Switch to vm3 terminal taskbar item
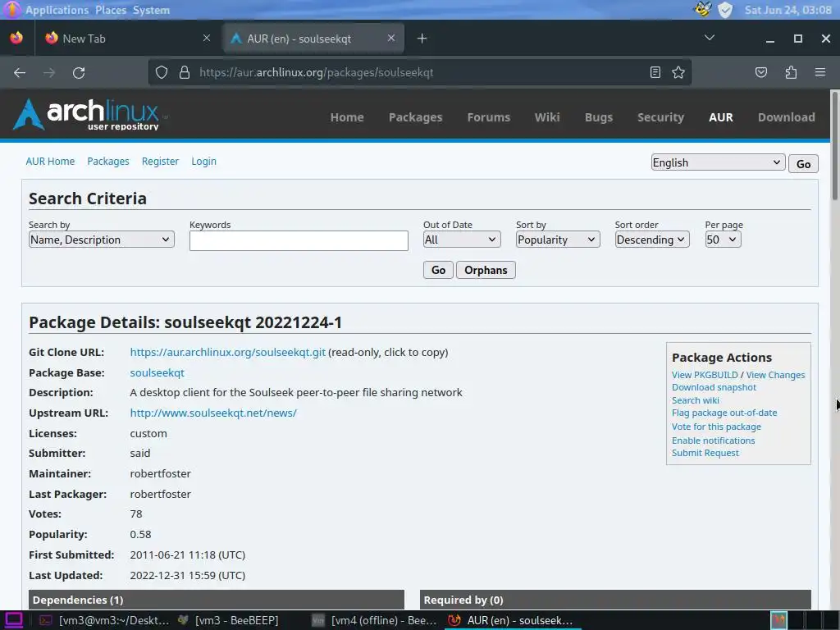 click(104, 620)
